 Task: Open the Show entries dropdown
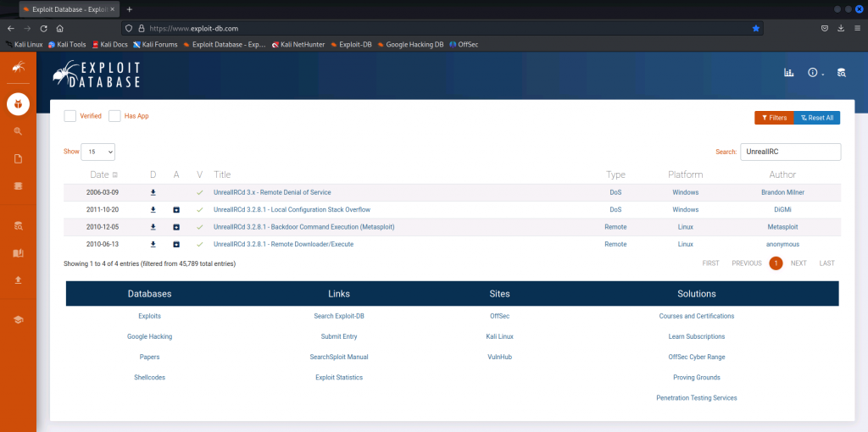click(x=98, y=152)
